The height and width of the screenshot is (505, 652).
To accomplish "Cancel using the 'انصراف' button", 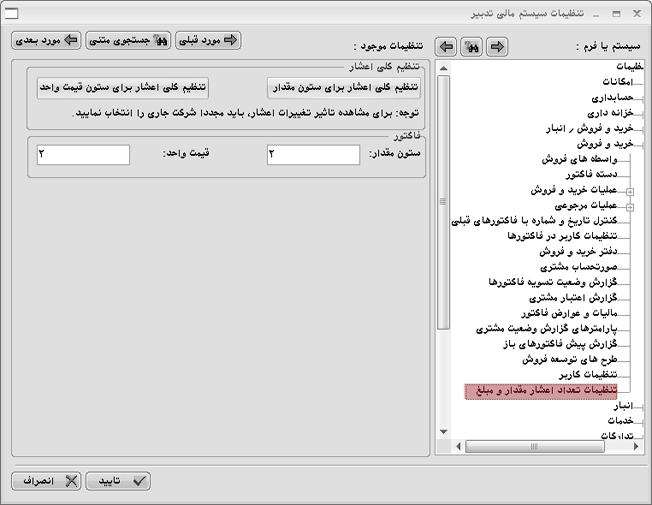I will [x=46, y=481].
